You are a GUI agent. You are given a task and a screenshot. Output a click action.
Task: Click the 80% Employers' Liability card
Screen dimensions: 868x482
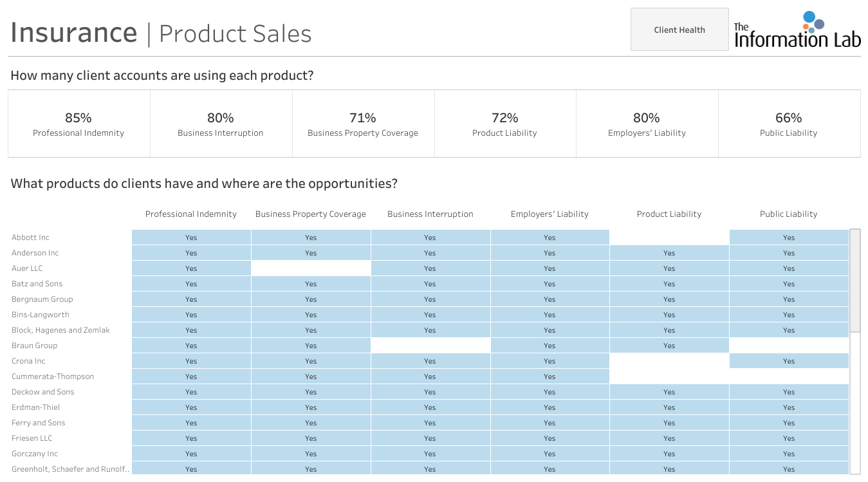coord(647,124)
